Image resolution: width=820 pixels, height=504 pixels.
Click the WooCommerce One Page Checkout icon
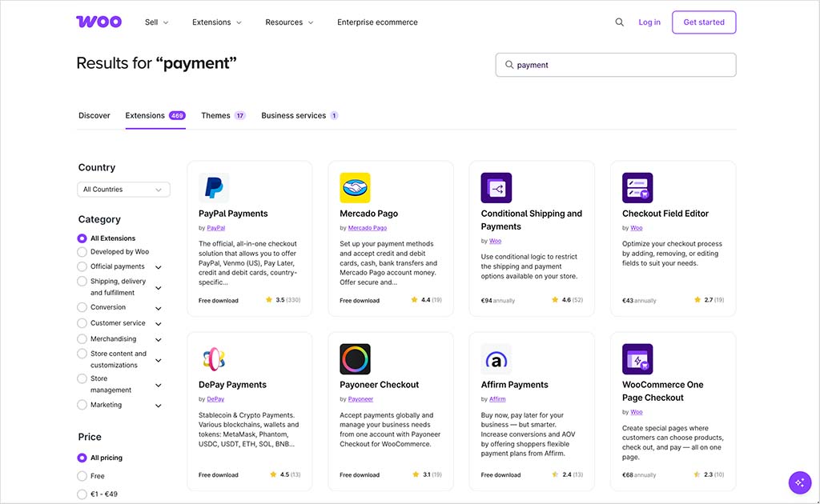pos(637,359)
